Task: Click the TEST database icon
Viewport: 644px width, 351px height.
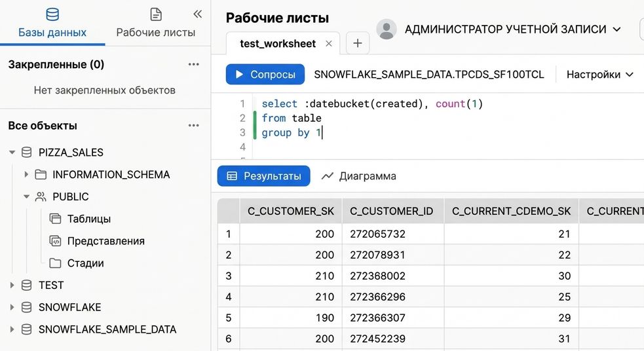Action: point(26,285)
